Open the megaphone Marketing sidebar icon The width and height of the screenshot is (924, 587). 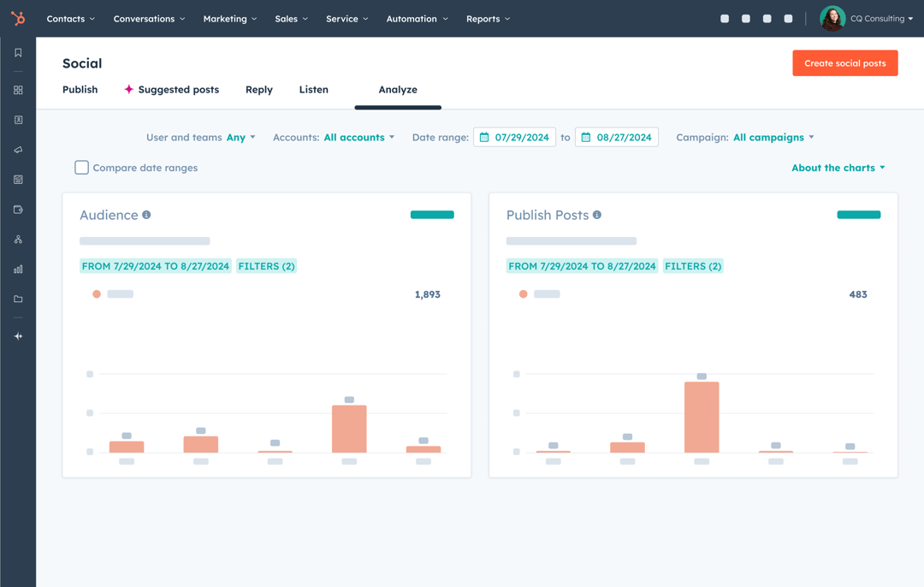(18, 150)
